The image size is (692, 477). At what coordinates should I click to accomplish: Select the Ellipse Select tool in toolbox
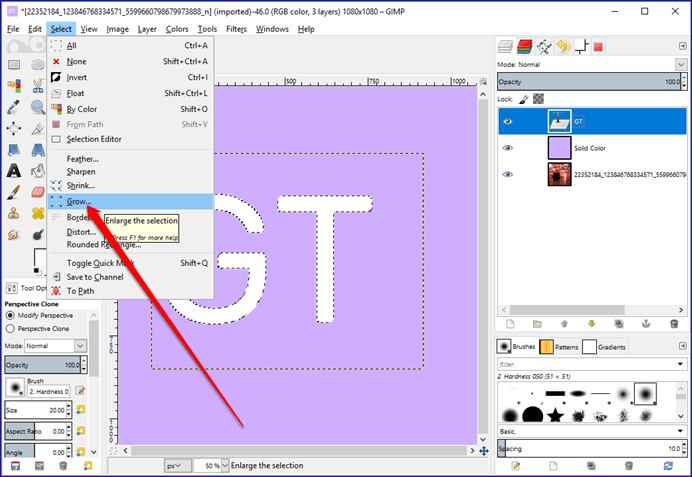38,65
